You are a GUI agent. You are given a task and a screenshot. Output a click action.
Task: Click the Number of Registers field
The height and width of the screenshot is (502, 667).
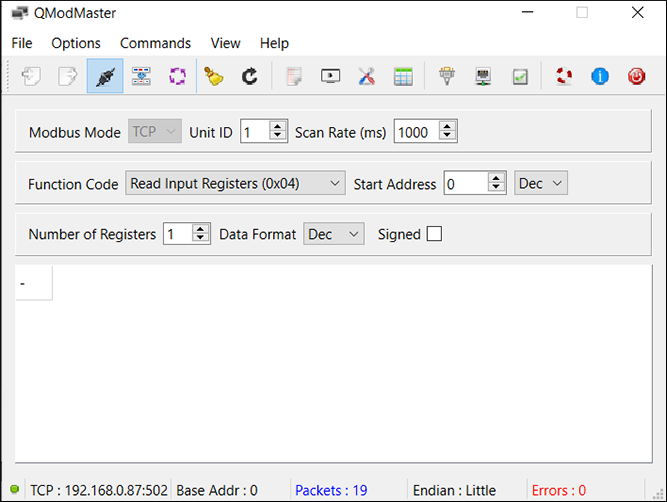(178, 234)
